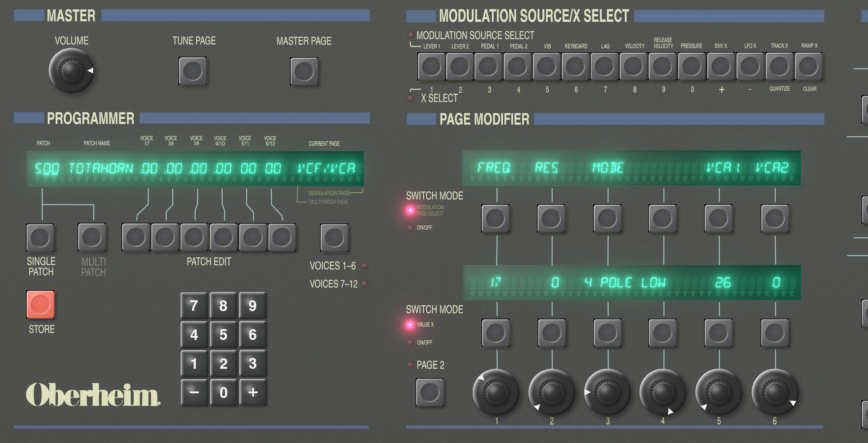Tap keypad digit 8
The width and height of the screenshot is (868, 443).
[x=223, y=306]
